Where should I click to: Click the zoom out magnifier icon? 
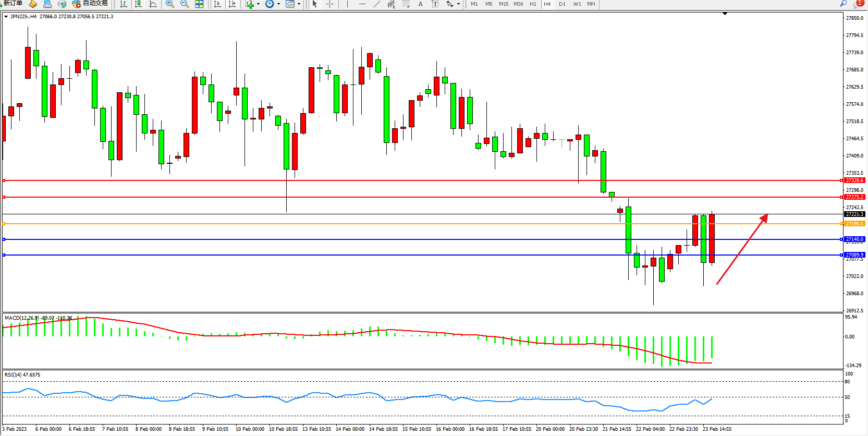click(x=185, y=4)
